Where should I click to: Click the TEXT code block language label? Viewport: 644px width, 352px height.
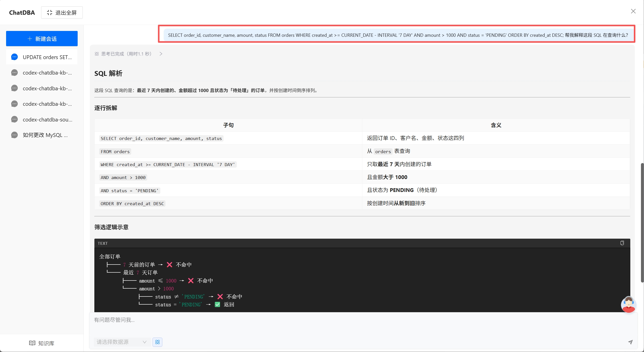(103, 243)
